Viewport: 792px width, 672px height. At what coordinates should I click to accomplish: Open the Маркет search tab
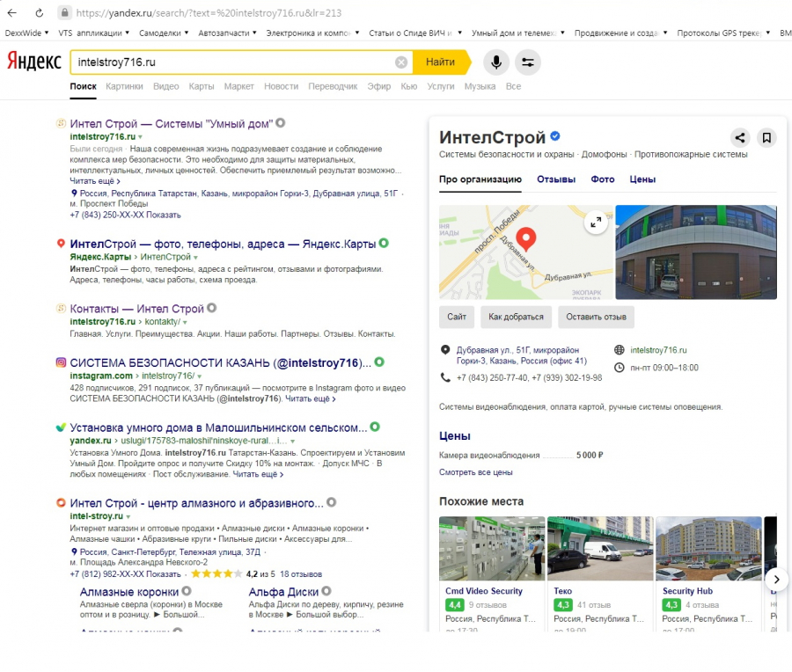click(238, 86)
